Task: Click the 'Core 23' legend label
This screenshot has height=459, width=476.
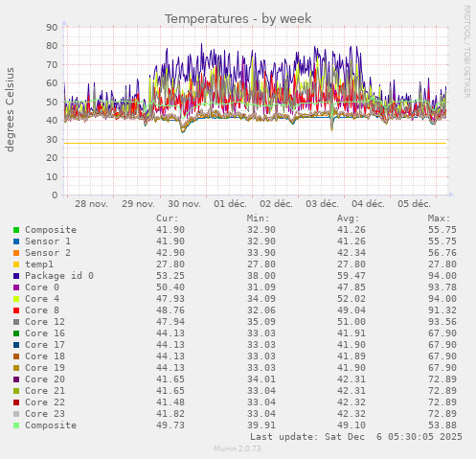Action: click(45, 414)
